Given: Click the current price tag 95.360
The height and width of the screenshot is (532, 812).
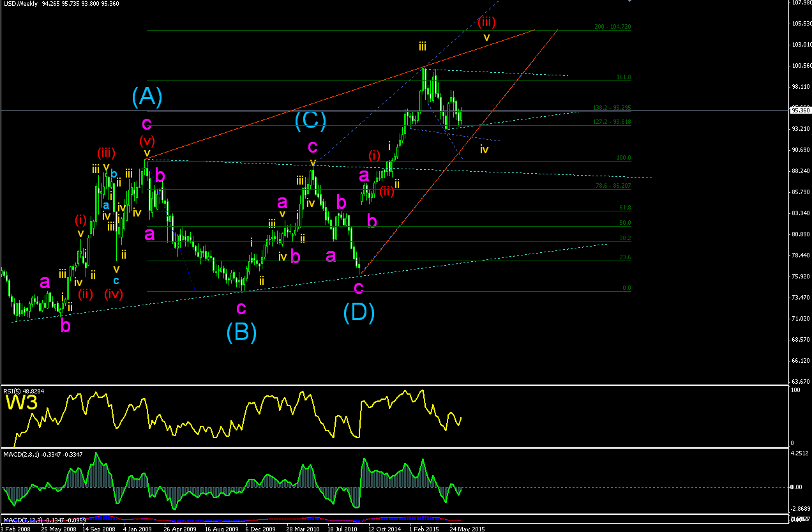Looking at the screenshot, I should [x=800, y=110].
